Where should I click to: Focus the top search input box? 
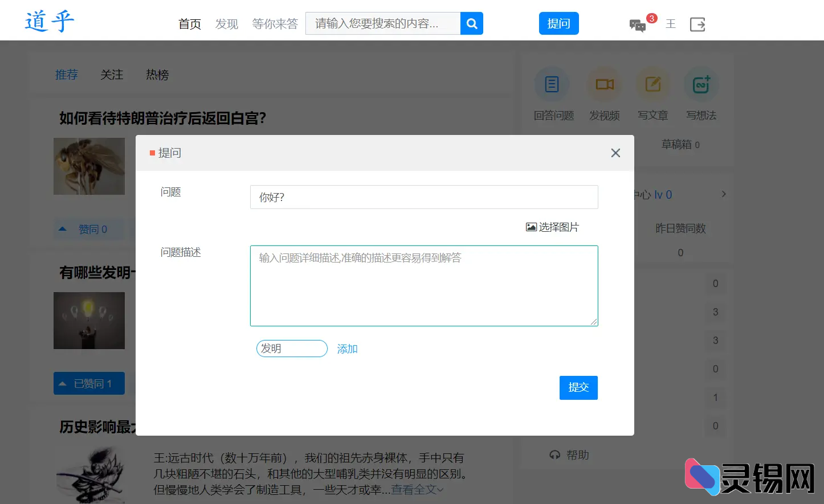383,23
